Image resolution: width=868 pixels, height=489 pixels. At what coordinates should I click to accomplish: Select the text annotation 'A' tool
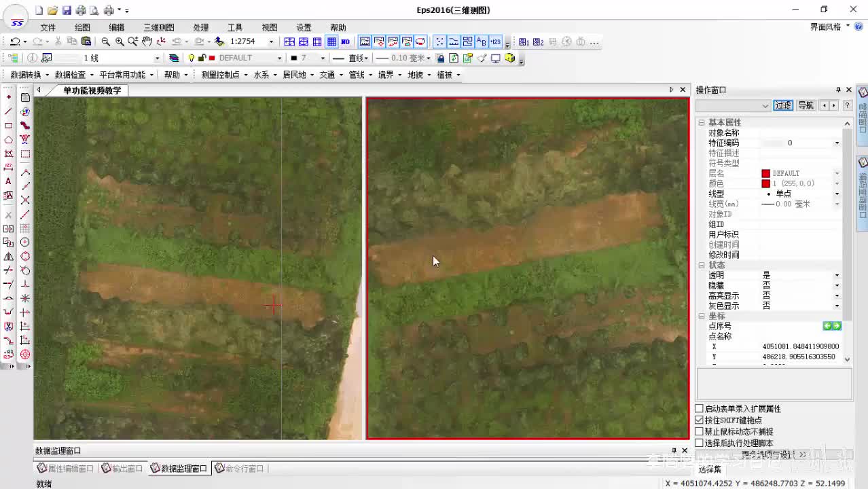point(8,181)
